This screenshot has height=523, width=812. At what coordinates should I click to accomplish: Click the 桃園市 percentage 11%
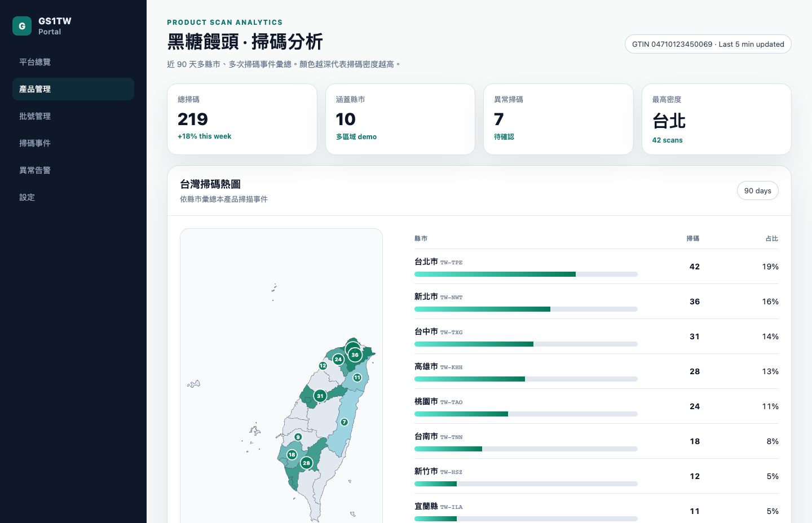click(770, 406)
